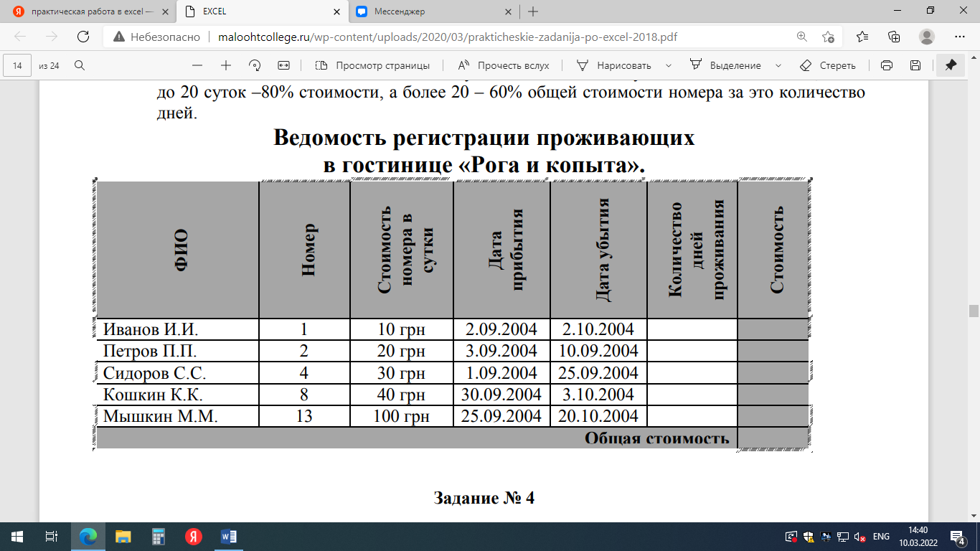Open Microsoft Edge from taskbar

pyautogui.click(x=88, y=536)
